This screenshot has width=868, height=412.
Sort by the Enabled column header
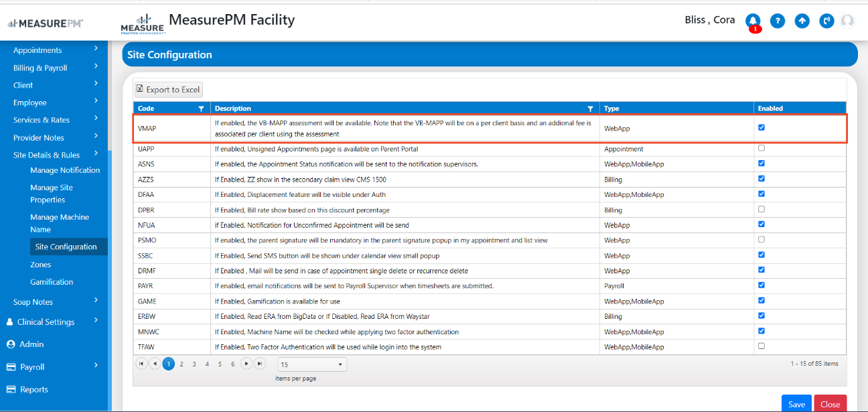click(770, 109)
